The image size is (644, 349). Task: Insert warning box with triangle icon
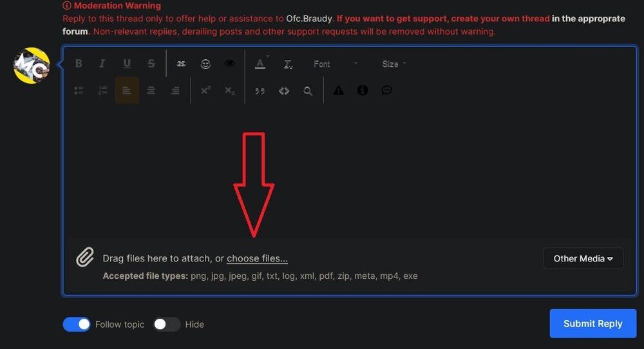(x=339, y=90)
